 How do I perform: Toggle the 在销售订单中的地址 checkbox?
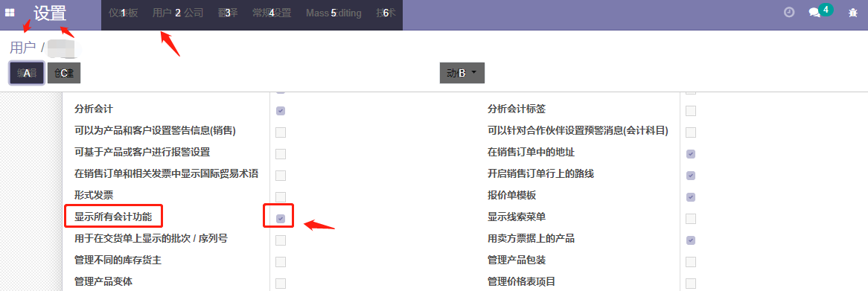click(x=690, y=154)
